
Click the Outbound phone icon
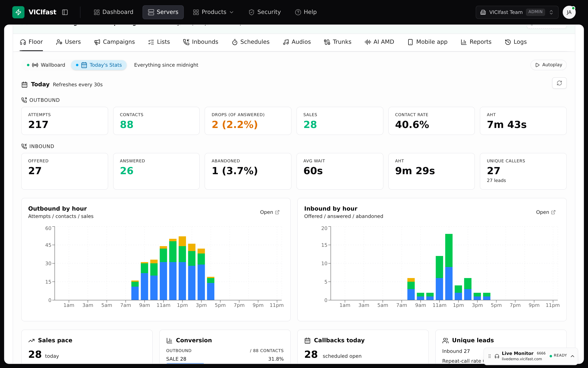pos(24,100)
